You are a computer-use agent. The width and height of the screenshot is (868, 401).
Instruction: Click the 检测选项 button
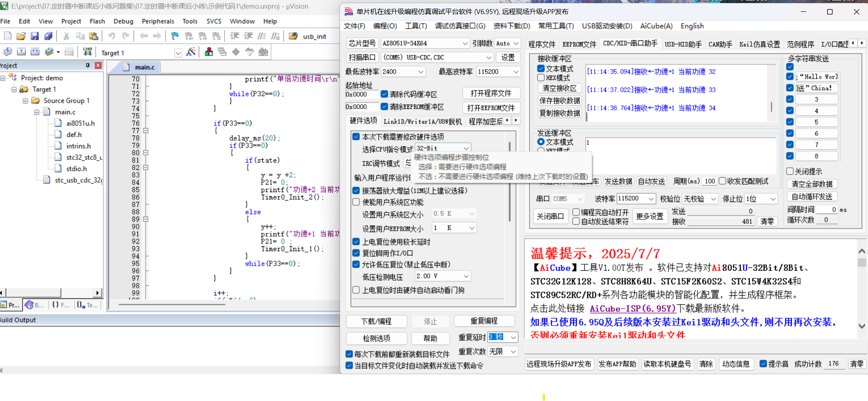376,338
